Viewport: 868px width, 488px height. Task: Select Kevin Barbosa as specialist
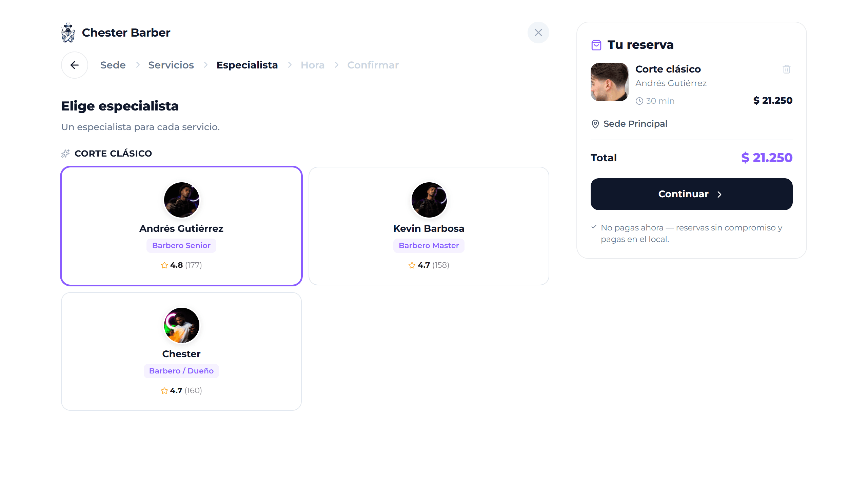pyautogui.click(x=429, y=226)
